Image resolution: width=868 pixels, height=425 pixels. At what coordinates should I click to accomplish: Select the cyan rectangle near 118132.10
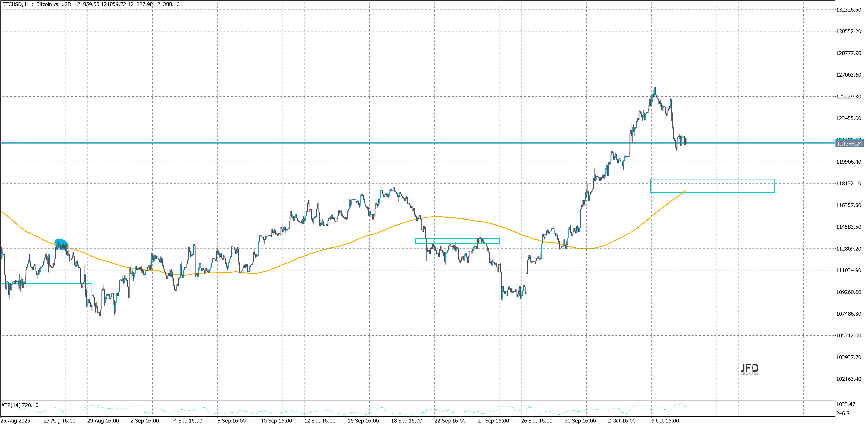[712, 186]
